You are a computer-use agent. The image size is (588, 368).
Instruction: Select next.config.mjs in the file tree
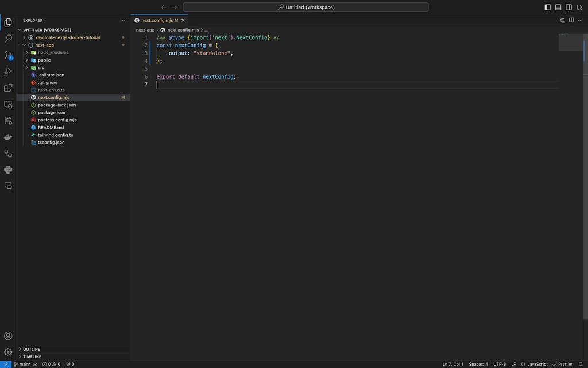73,98
